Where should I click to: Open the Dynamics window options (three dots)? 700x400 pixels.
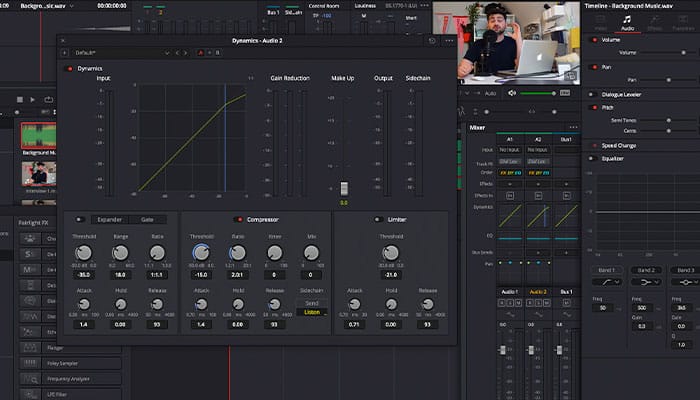click(x=449, y=41)
